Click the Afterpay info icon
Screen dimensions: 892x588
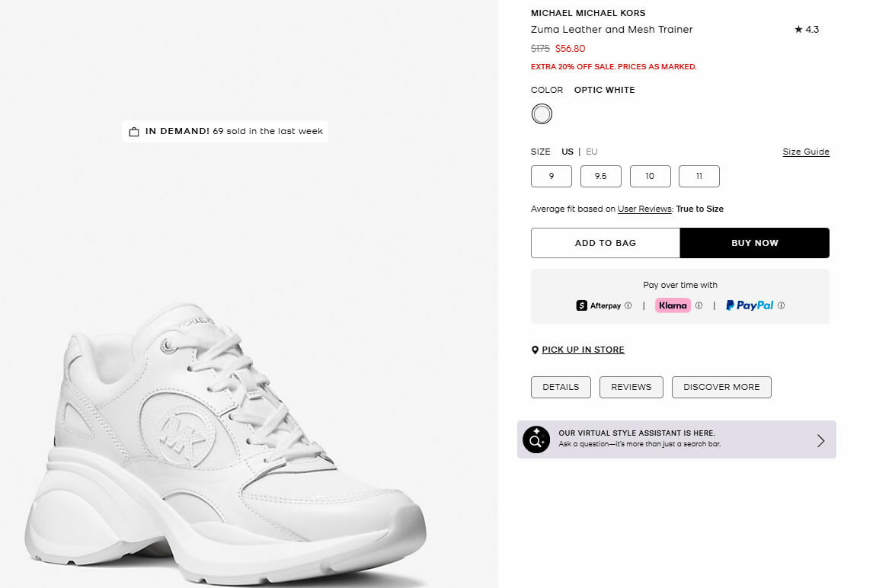(x=628, y=305)
